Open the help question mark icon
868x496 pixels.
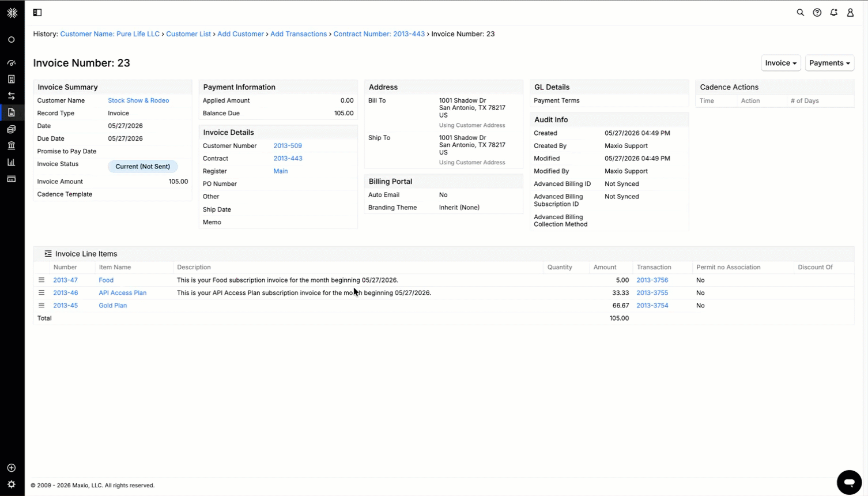click(x=817, y=13)
